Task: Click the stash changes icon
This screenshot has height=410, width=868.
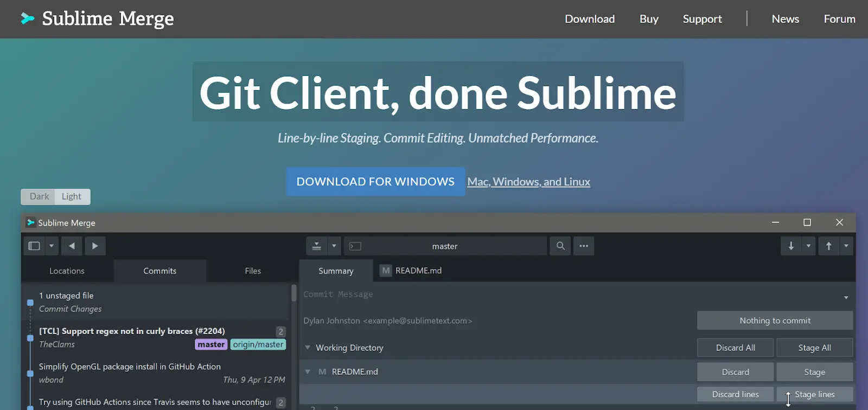Action: pos(316,246)
